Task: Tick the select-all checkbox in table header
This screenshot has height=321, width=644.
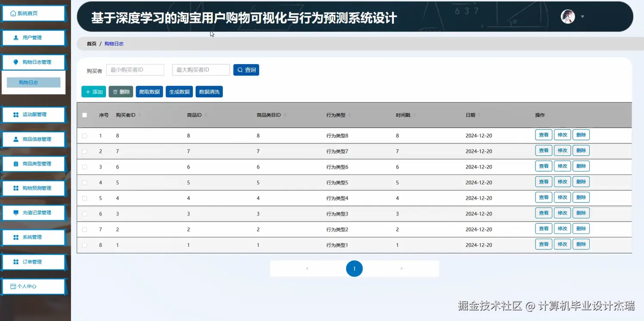Action: [84, 115]
